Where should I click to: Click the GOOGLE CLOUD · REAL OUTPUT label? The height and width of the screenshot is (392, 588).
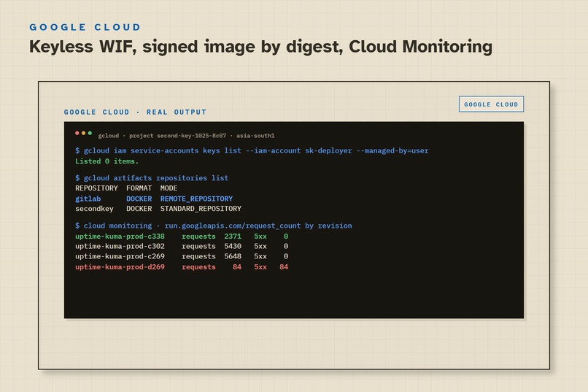point(135,112)
